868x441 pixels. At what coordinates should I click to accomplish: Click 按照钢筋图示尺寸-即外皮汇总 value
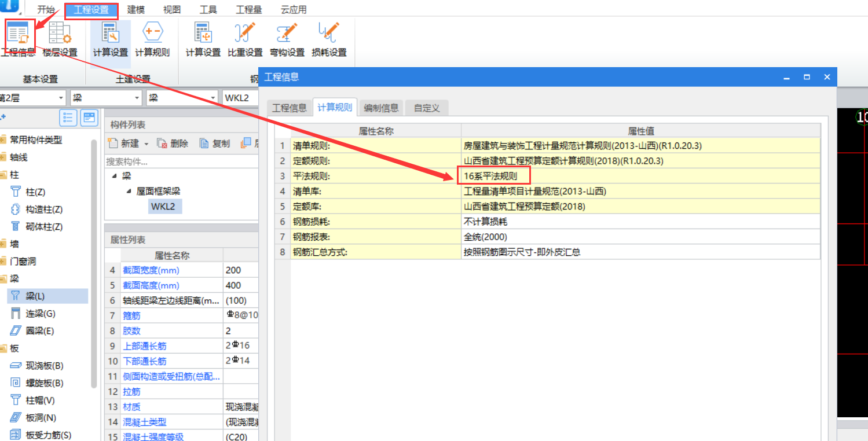[641, 252]
